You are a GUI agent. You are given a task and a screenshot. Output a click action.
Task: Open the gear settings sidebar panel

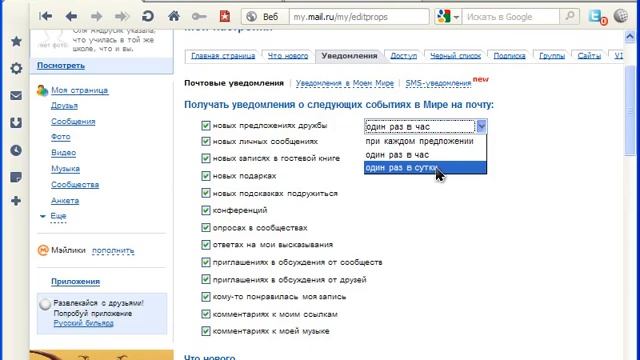[x=16, y=68]
